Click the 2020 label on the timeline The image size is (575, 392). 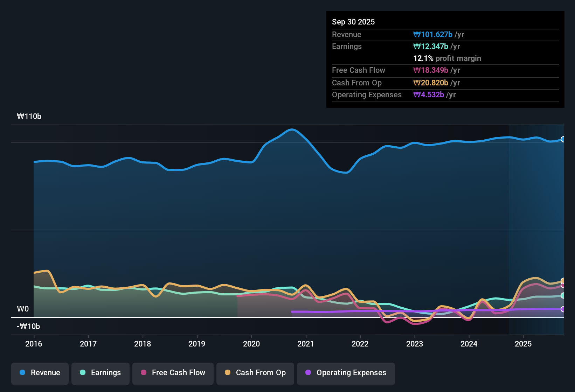[251, 344]
